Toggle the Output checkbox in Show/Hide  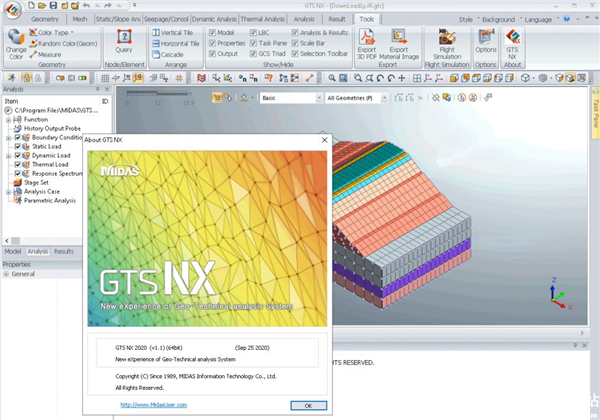coord(212,54)
